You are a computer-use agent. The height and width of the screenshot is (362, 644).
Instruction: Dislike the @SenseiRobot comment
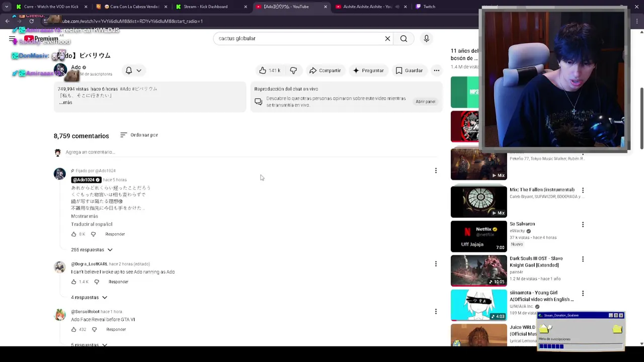click(x=94, y=330)
